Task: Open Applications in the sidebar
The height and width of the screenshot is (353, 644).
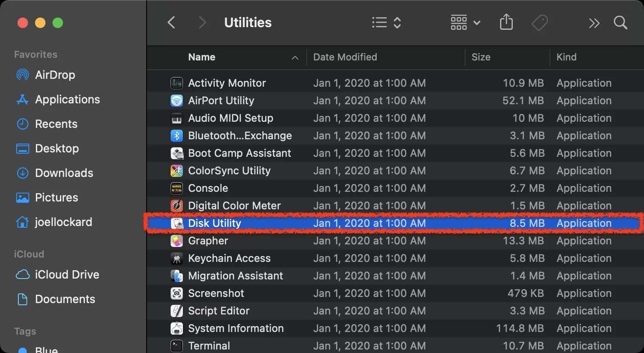Action: [x=58, y=99]
